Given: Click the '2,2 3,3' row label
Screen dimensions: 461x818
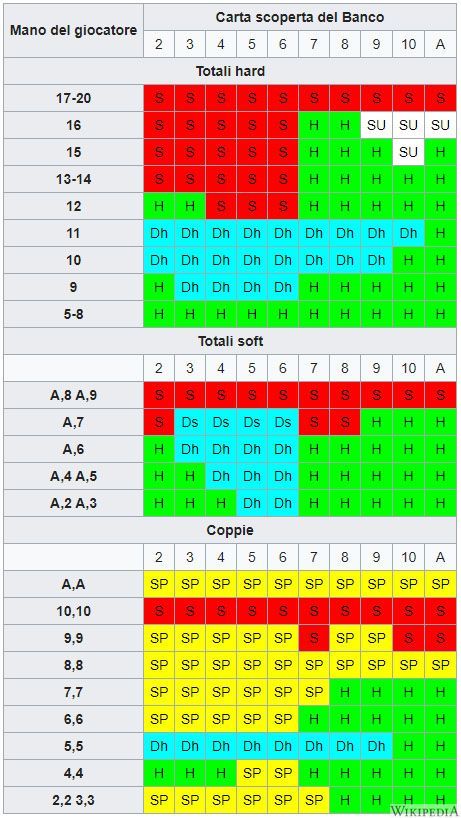Looking at the screenshot, I should click(x=74, y=800).
